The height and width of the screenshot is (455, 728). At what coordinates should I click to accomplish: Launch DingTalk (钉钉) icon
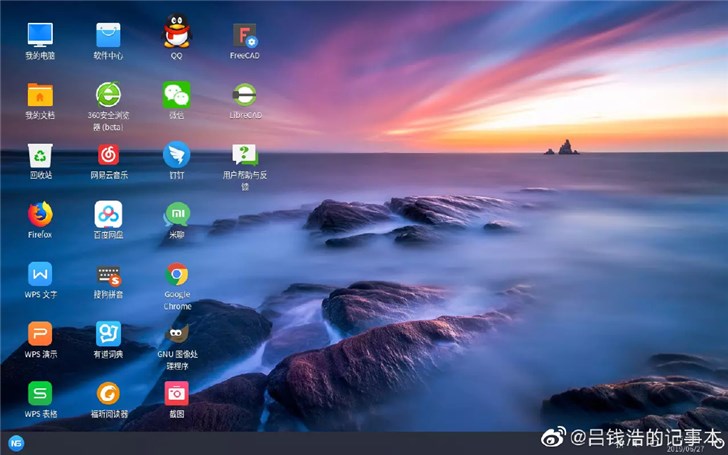(177, 155)
